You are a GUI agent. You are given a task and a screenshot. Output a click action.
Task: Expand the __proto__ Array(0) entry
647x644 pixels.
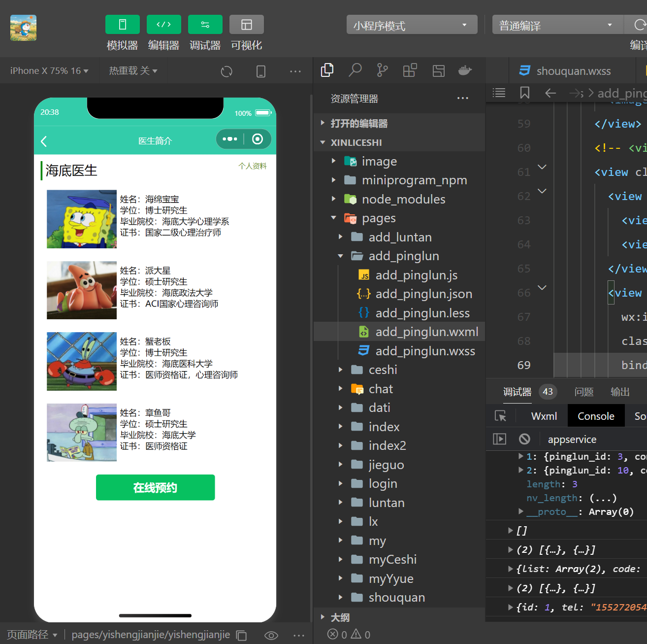521,511
